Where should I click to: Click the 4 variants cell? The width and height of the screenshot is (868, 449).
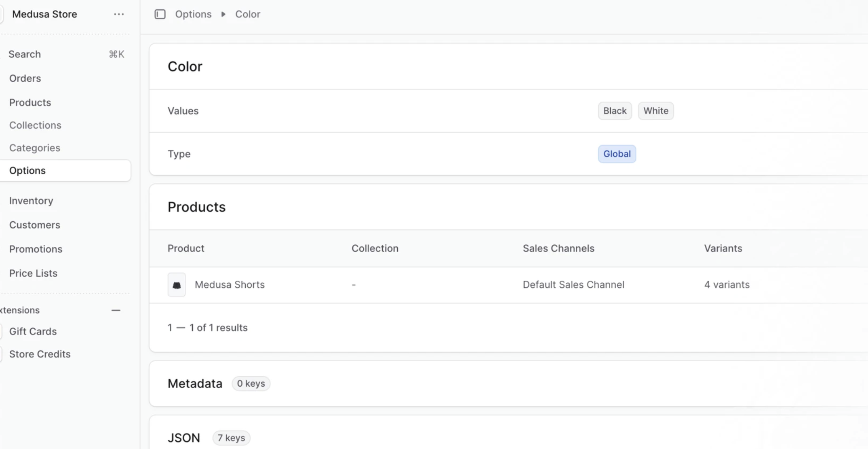727,285
